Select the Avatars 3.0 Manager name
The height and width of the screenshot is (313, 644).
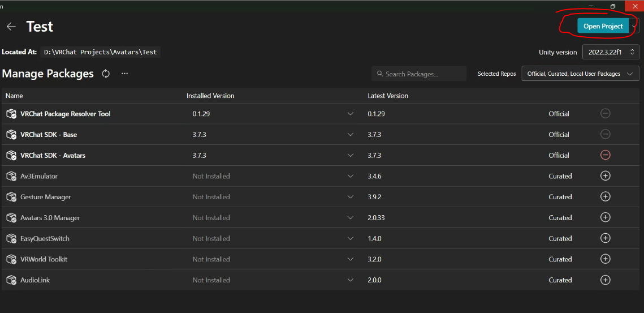tap(50, 217)
